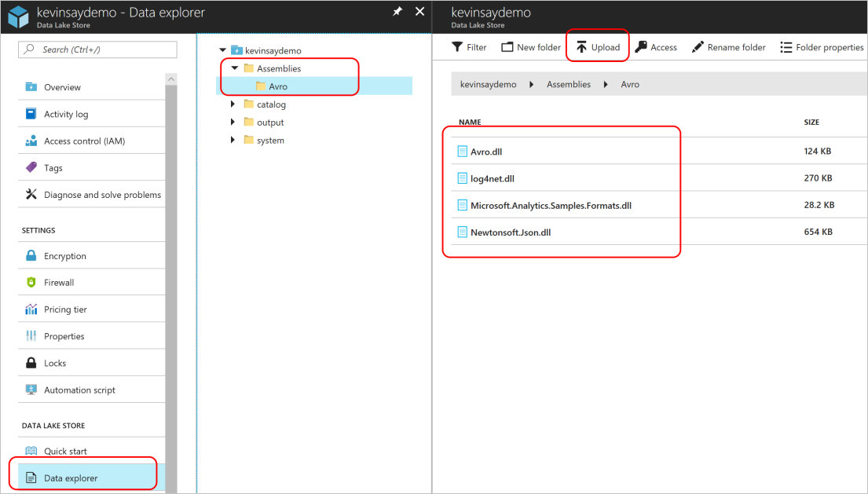The height and width of the screenshot is (494, 868).
Task: Open Firewall settings
Action: click(x=92, y=283)
